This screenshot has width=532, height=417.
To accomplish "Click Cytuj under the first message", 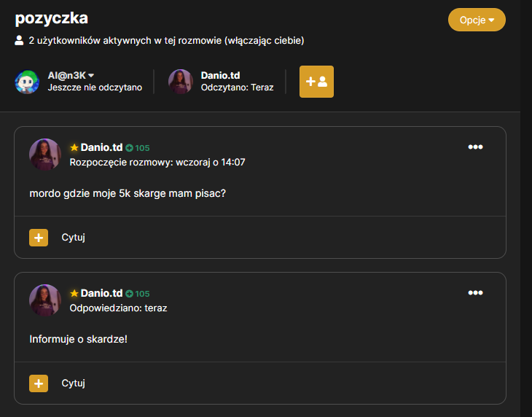I will (x=74, y=237).
